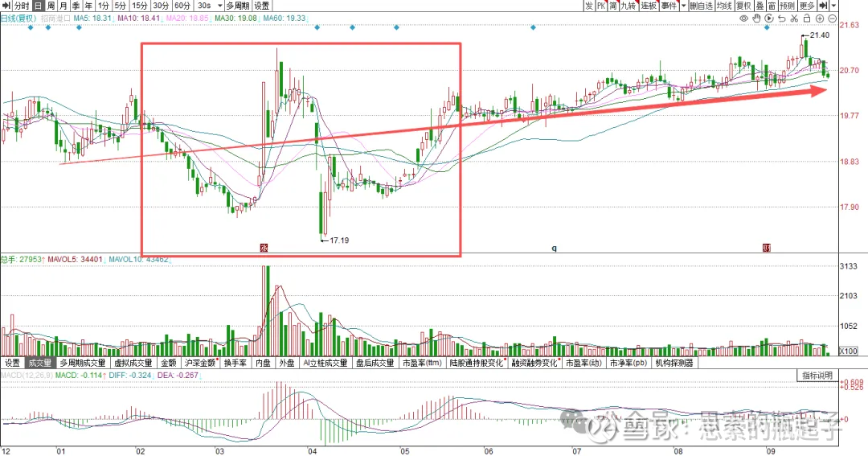The width and height of the screenshot is (868, 456).
Task: Select the 成交量 volume indicator tab
Action: pos(40,363)
